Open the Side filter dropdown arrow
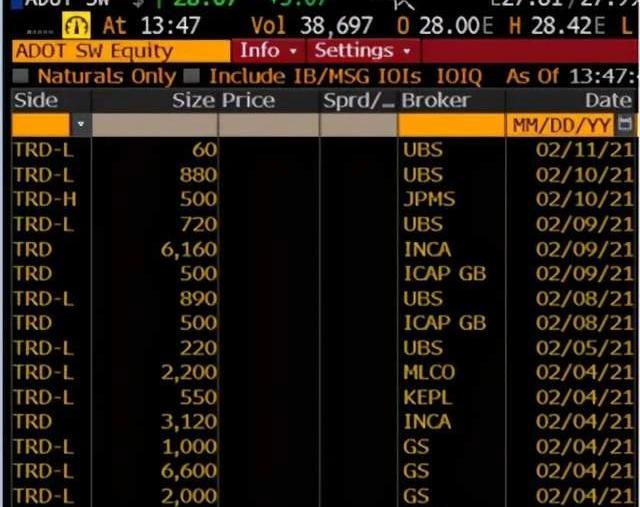The width and height of the screenshot is (640, 507). pyautogui.click(x=80, y=125)
